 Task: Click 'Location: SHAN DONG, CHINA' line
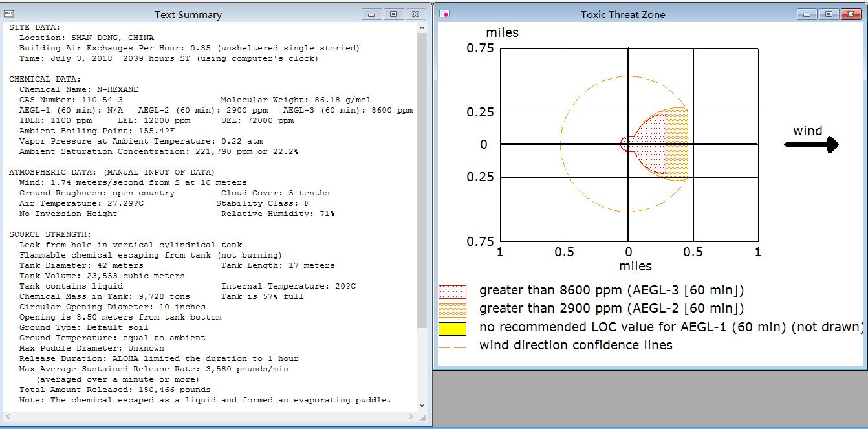pyautogui.click(x=87, y=38)
